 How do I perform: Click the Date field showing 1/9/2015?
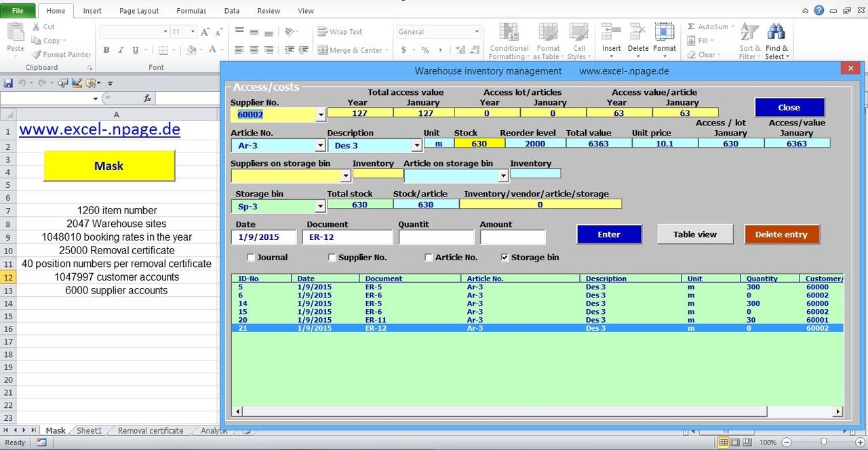[x=264, y=237]
